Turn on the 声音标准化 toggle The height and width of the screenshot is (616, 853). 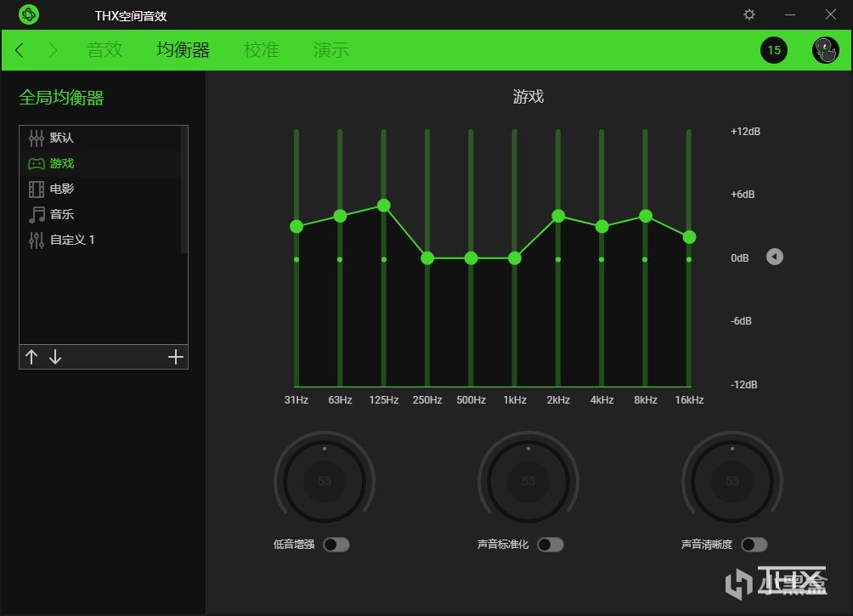(551, 545)
